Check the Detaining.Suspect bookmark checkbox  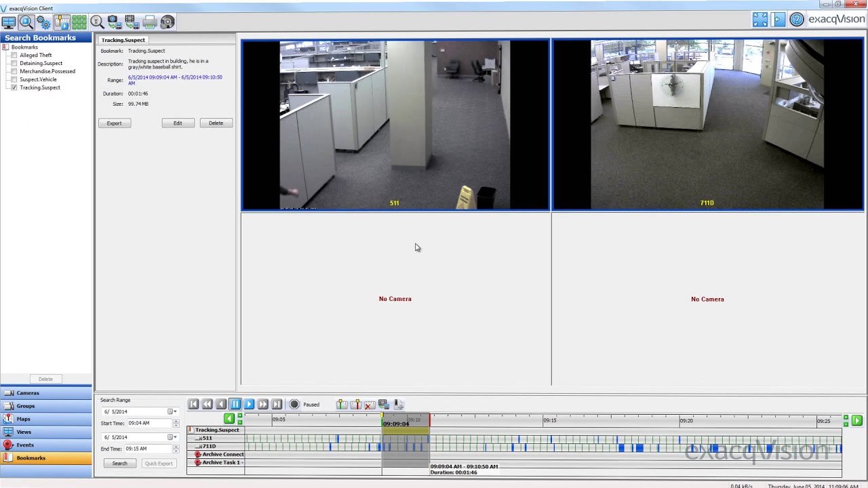[14, 63]
